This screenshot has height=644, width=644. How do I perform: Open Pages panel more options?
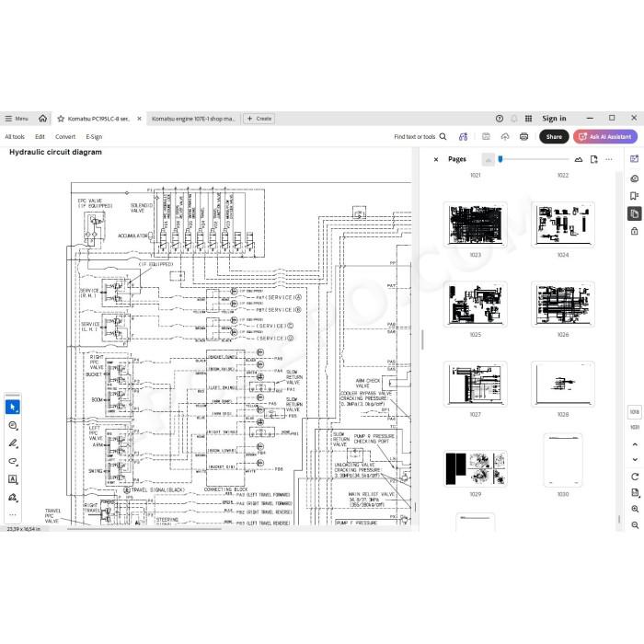pyautogui.click(x=609, y=159)
